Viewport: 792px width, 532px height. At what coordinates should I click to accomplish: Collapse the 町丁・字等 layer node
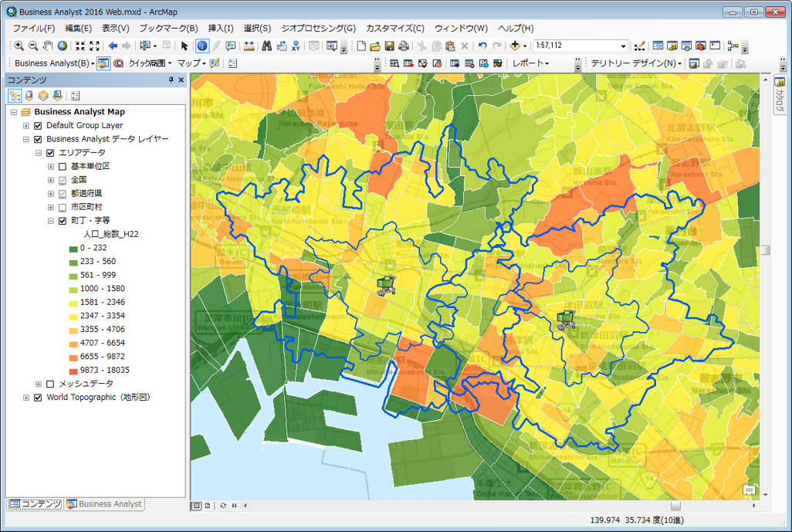coord(50,221)
